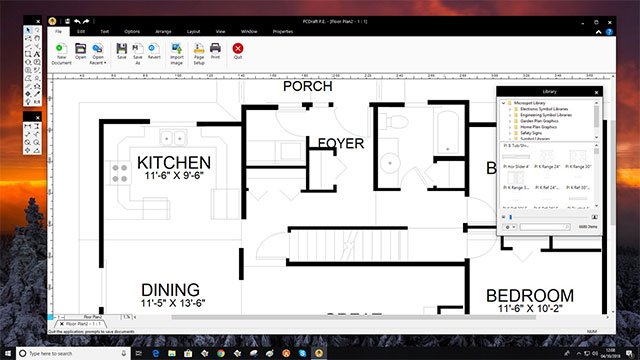Choose Save As in the ribbon
The image size is (640, 360).
click(x=138, y=53)
